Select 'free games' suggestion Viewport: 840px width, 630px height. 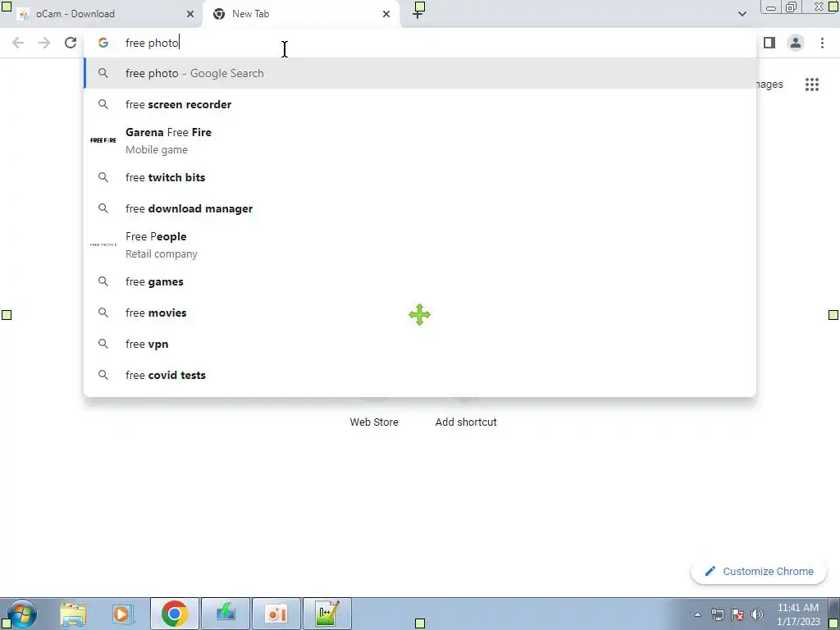420,282
